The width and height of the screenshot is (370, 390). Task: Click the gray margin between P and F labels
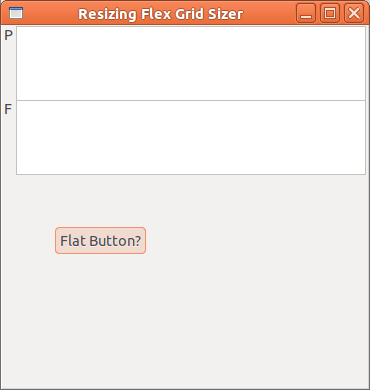tap(8, 72)
